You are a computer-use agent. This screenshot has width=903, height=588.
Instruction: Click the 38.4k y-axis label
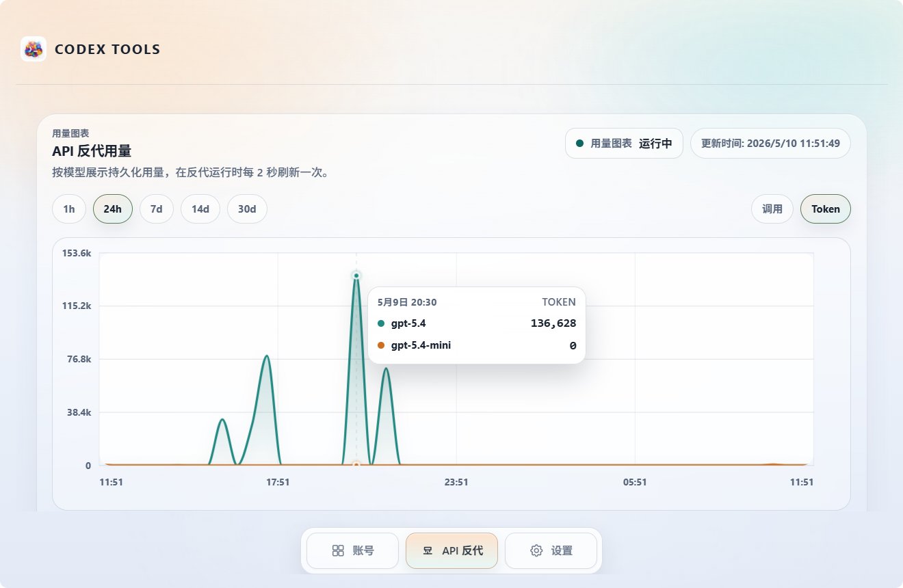[x=79, y=412]
